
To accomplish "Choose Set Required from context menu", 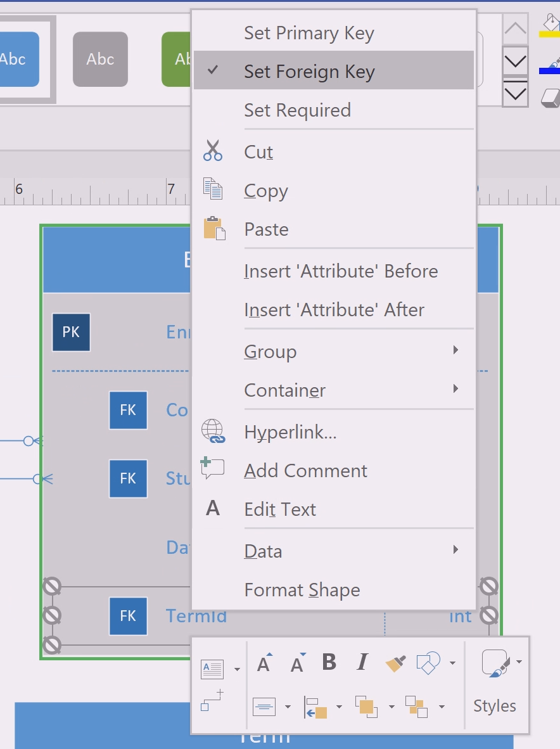I will tap(334, 110).
